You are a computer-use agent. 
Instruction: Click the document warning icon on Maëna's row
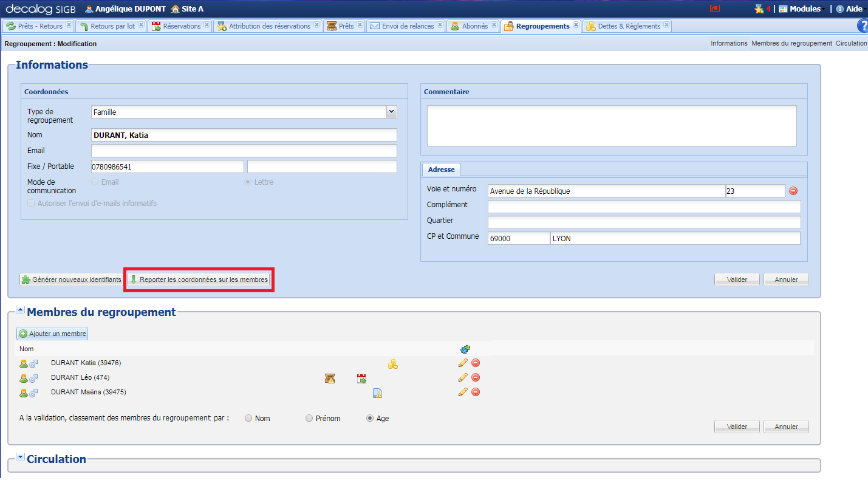(x=377, y=393)
